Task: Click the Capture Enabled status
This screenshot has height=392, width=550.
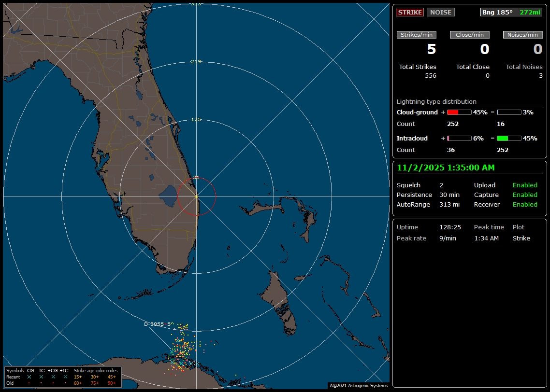Action: tap(525, 195)
